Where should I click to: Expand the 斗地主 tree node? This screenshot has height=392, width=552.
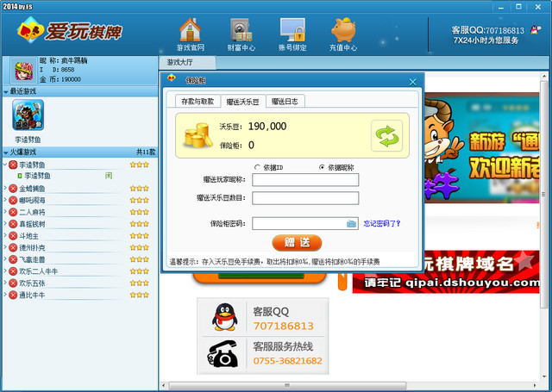point(5,235)
